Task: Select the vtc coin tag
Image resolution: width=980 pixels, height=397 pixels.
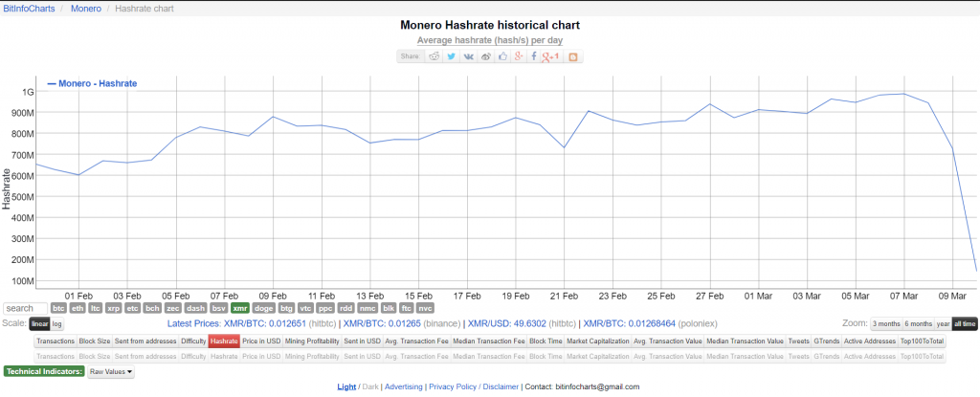Action: tap(305, 308)
